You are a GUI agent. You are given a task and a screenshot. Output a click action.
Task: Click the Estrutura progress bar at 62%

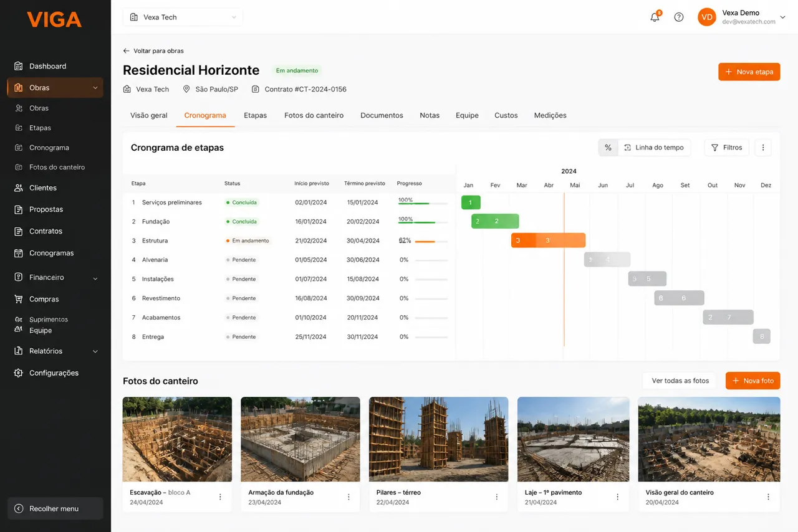431,241
